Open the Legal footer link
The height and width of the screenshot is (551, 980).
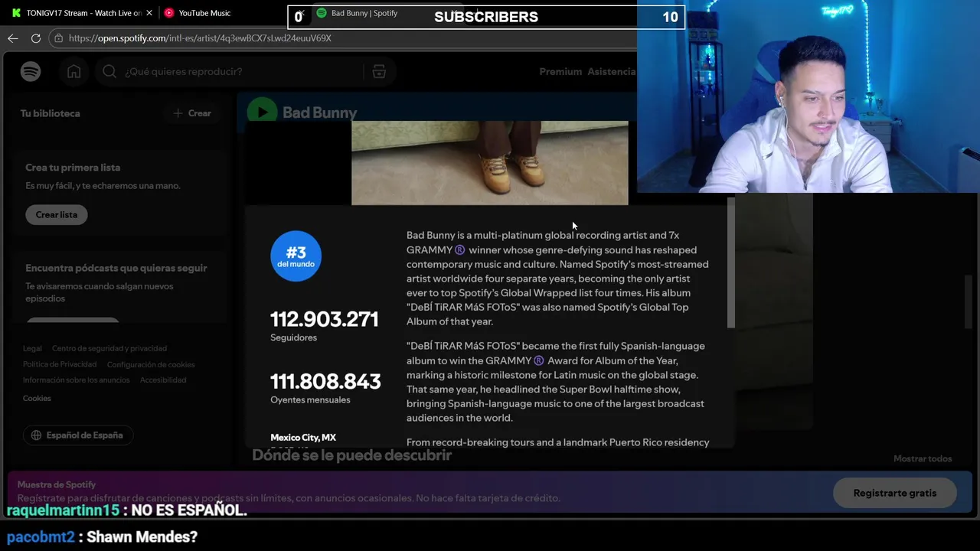click(x=32, y=348)
